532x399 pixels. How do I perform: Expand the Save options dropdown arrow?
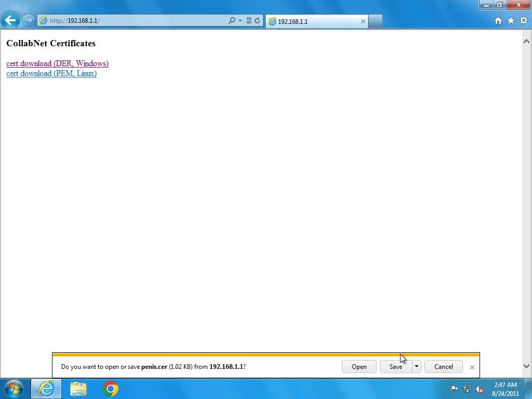coord(417,366)
